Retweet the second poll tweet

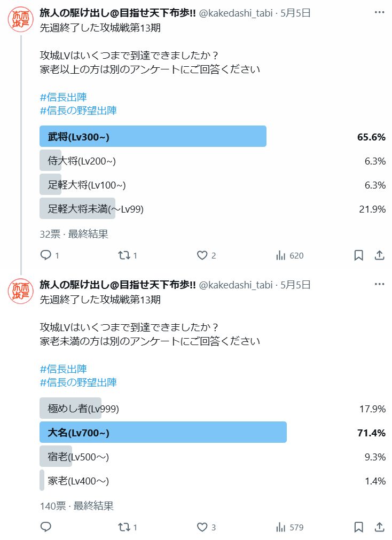pos(124,527)
